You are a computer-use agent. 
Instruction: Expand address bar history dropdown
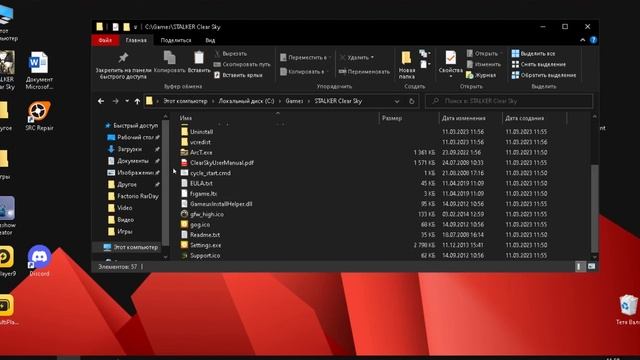[397, 101]
